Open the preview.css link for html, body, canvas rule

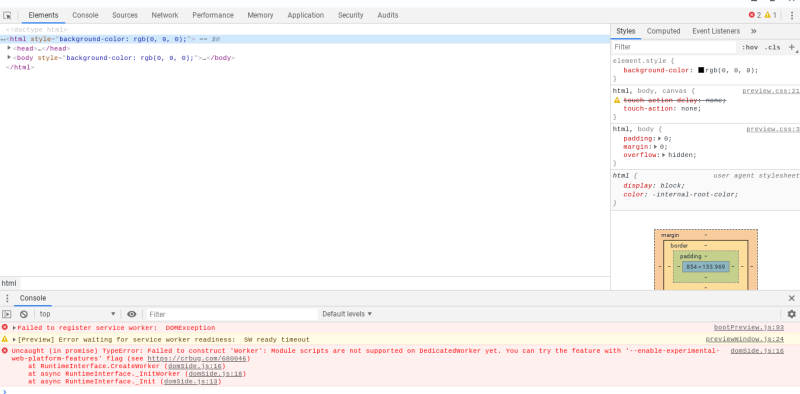pos(770,91)
